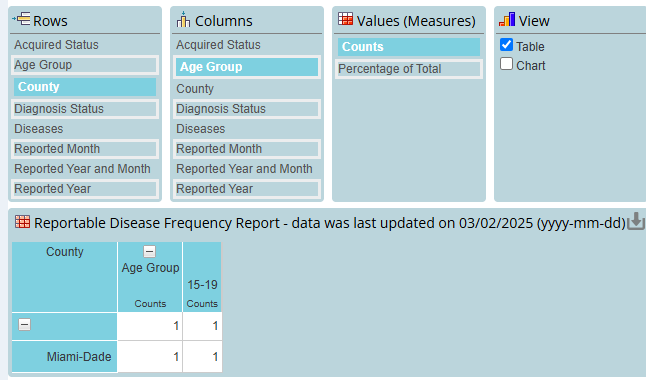Select Reported Year in Rows list
Viewport: 646px width, 380px height.
click(x=85, y=189)
